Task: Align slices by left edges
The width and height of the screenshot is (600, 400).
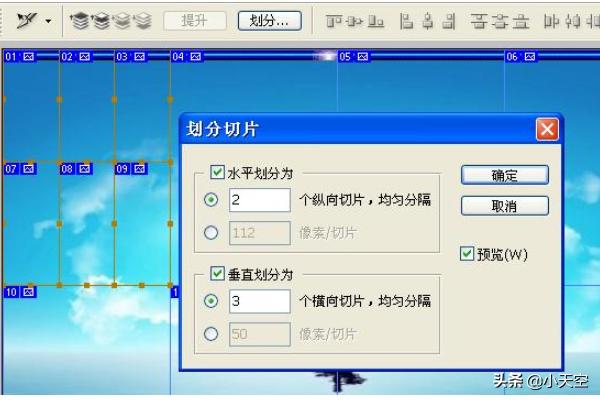Action: tap(407, 20)
